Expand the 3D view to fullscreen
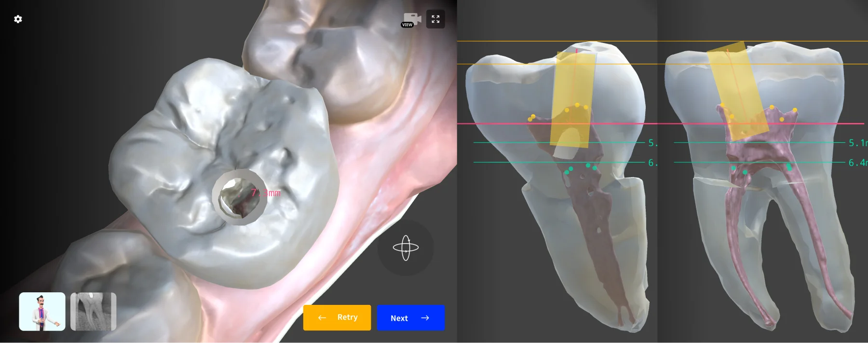 pyautogui.click(x=435, y=19)
